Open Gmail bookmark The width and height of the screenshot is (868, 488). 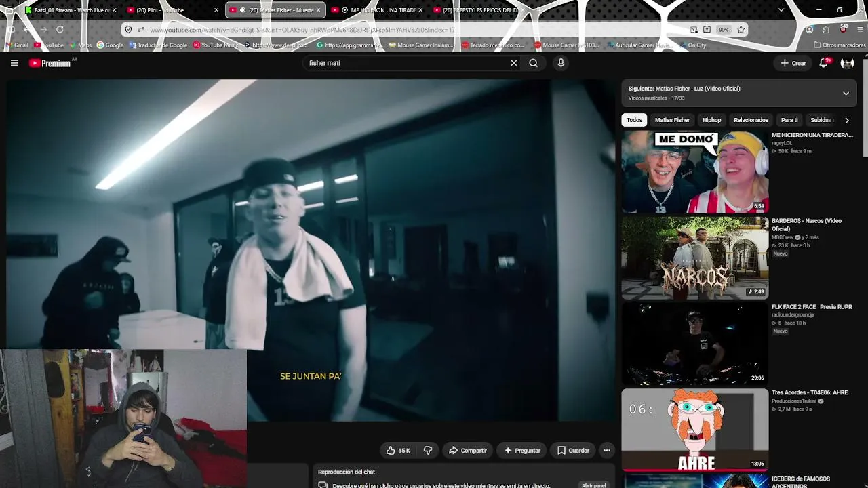point(17,45)
